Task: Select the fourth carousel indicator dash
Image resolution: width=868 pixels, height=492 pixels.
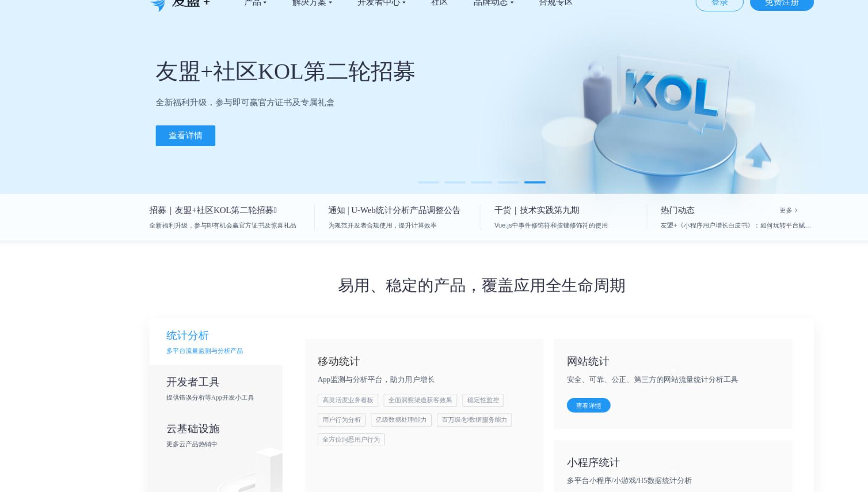Action: 508,182
